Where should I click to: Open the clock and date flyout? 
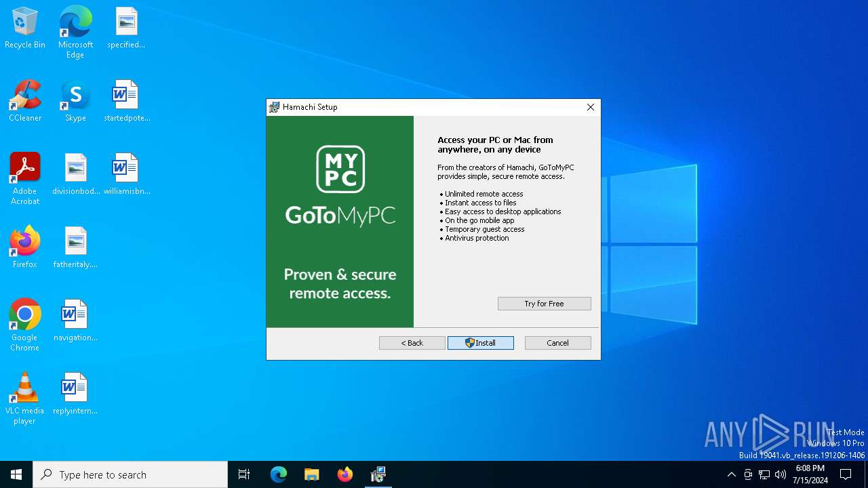(810, 474)
